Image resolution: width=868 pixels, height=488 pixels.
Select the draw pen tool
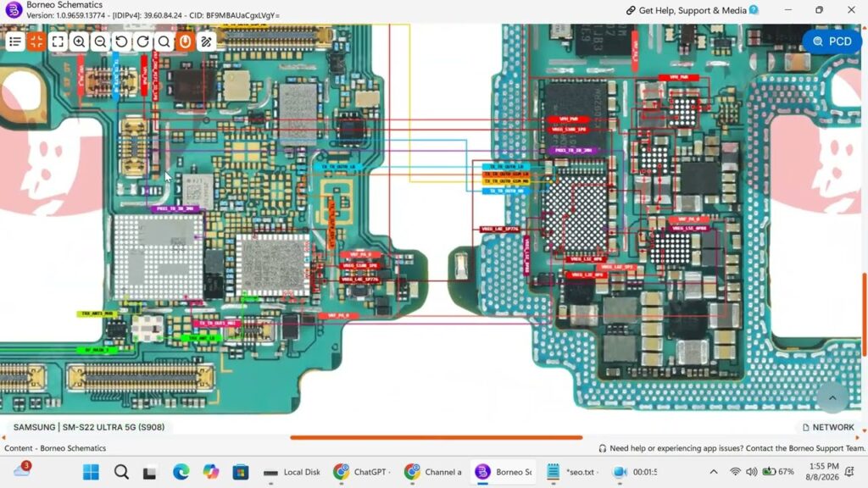coord(207,42)
